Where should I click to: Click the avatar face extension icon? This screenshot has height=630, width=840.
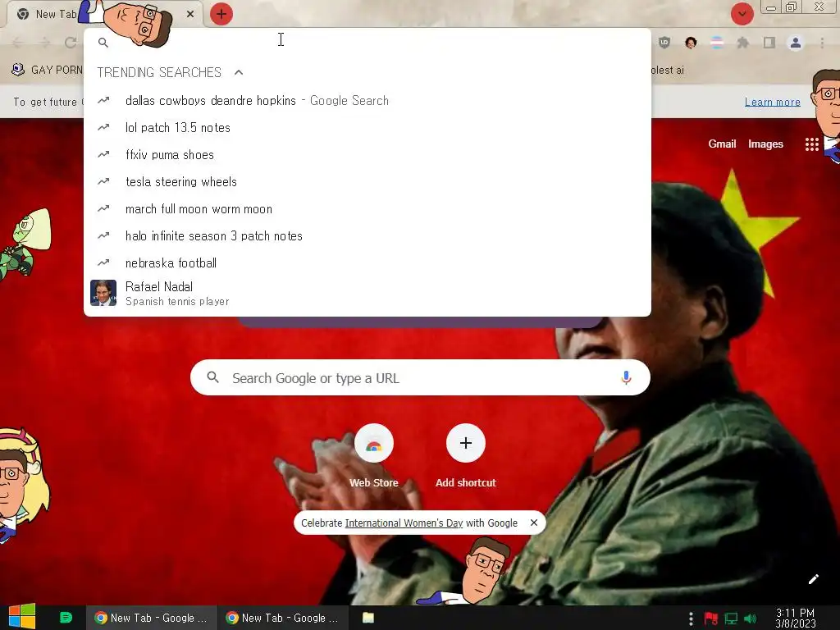click(x=691, y=43)
